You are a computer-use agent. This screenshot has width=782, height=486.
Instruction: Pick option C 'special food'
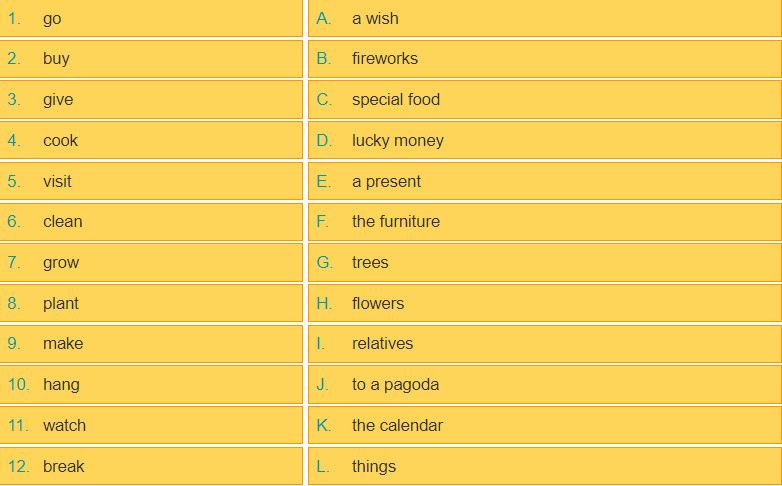coord(545,100)
